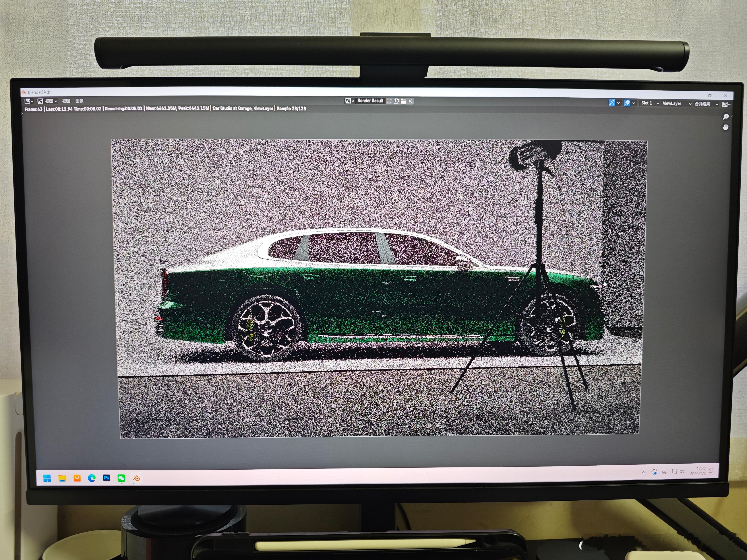Click the Render Result image name field
This screenshot has height=560, width=747.
click(x=370, y=101)
